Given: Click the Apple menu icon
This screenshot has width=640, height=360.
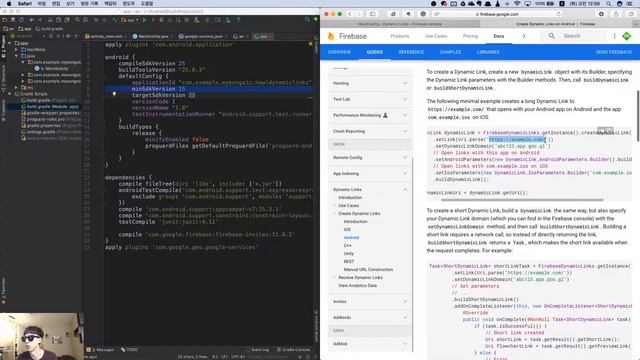Looking at the screenshot, I should click(9, 4).
